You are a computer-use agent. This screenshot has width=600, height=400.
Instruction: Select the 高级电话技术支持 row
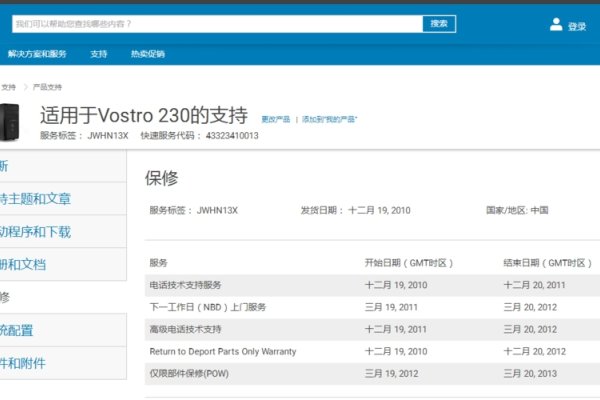pyautogui.click(x=372, y=330)
